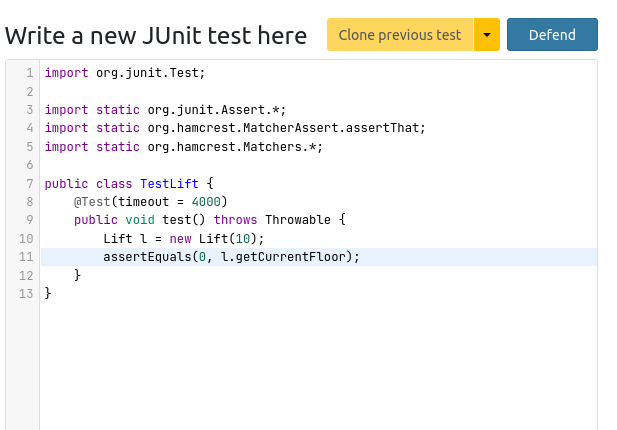The image size is (617, 430).
Task: Click line number 13 in the gutter
Action: [x=26, y=293]
